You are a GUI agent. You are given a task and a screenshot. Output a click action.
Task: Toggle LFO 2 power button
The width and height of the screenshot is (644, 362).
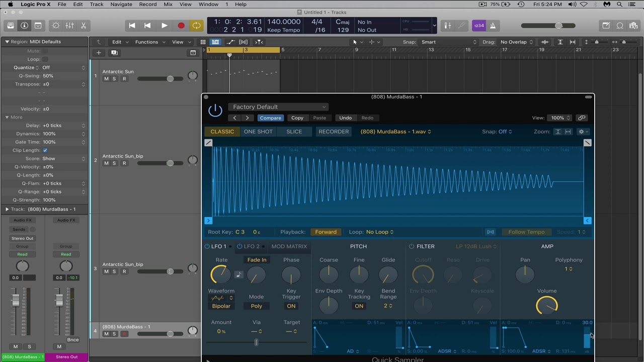[239, 246]
